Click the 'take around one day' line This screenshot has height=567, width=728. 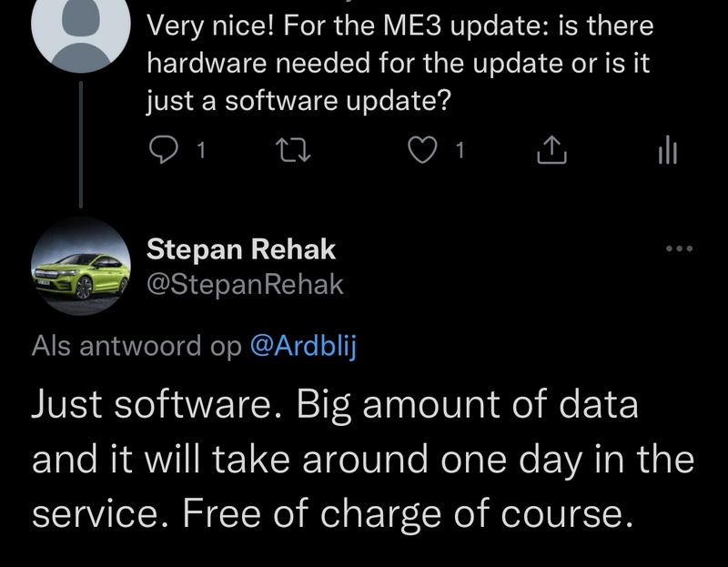362,460
